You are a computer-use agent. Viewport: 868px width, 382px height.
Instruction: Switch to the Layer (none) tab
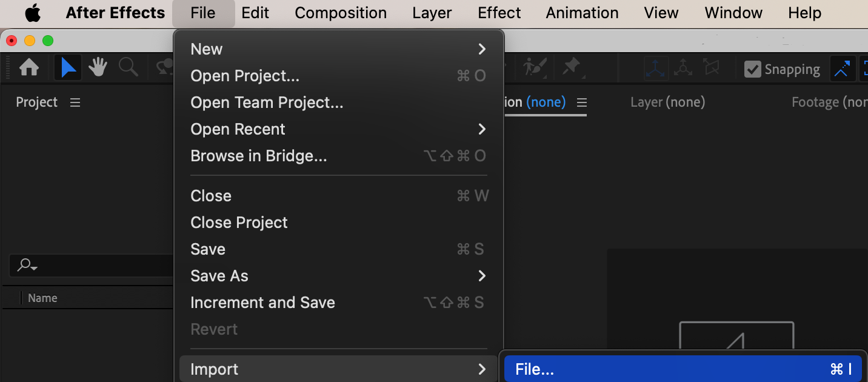click(667, 102)
